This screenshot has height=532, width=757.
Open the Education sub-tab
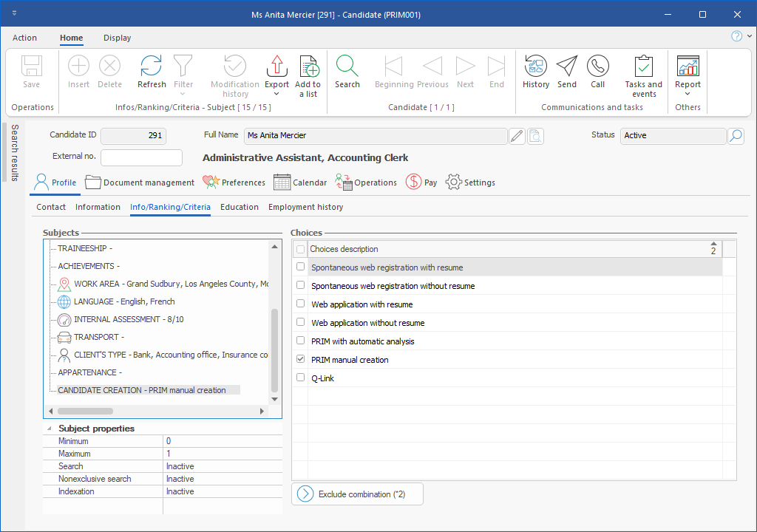[x=240, y=207]
